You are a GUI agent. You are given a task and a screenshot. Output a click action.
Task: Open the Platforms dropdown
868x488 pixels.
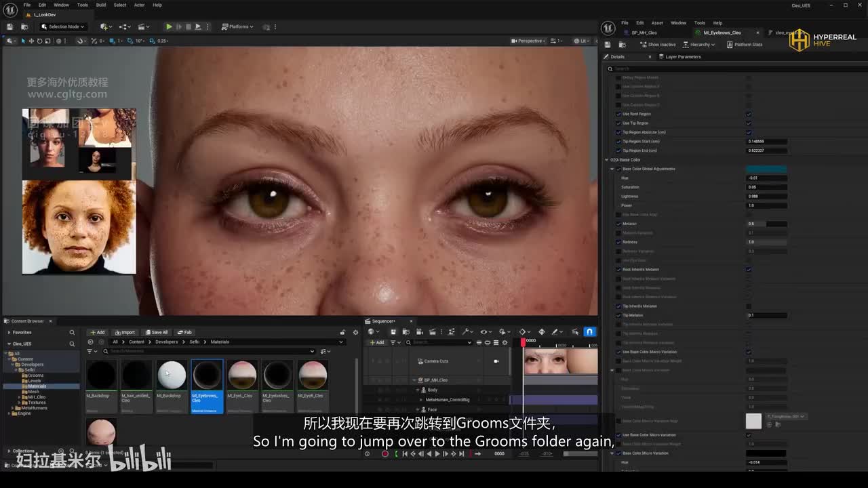pos(237,26)
